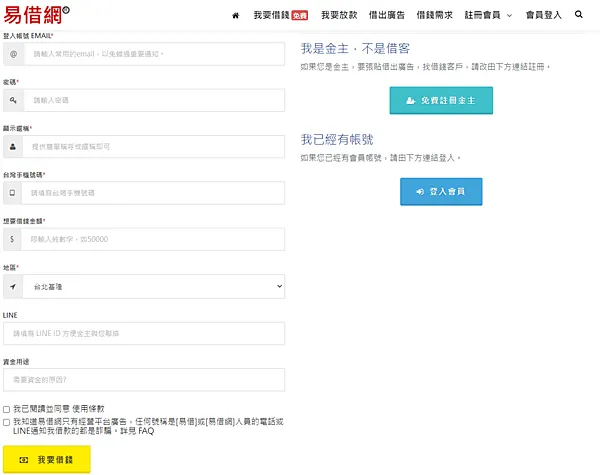Click heading 我是金主．不是借客

point(355,49)
